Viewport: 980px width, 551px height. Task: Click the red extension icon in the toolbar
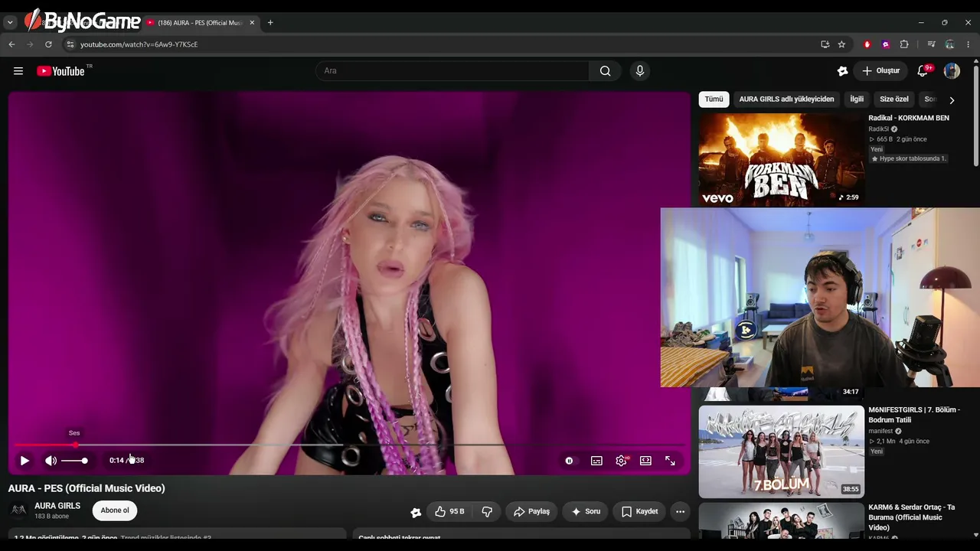tap(867, 44)
